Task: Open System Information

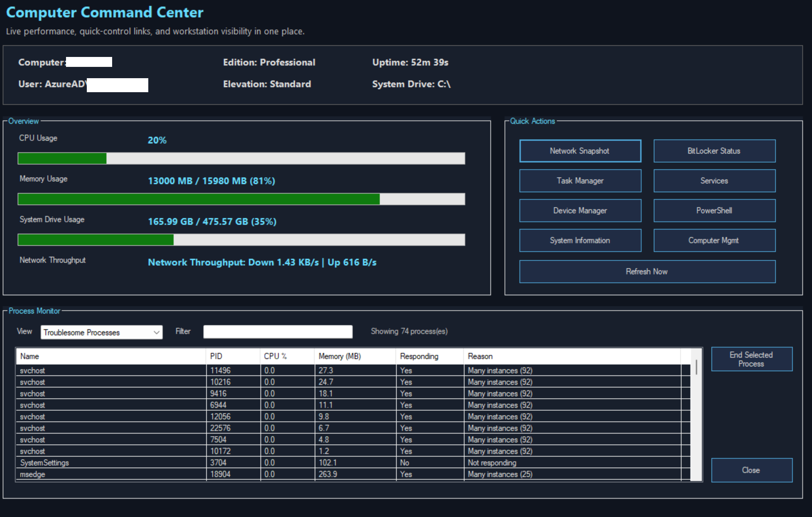Action: coord(580,240)
